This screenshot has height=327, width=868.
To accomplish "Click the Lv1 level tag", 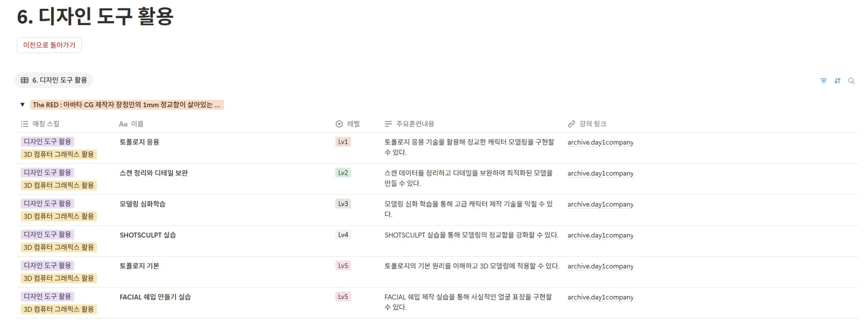I will [343, 142].
